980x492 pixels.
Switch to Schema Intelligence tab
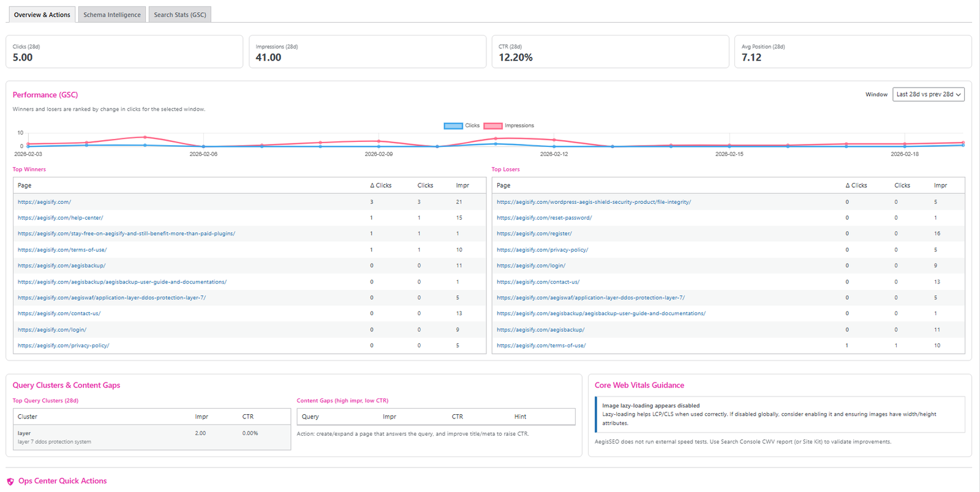(x=112, y=15)
